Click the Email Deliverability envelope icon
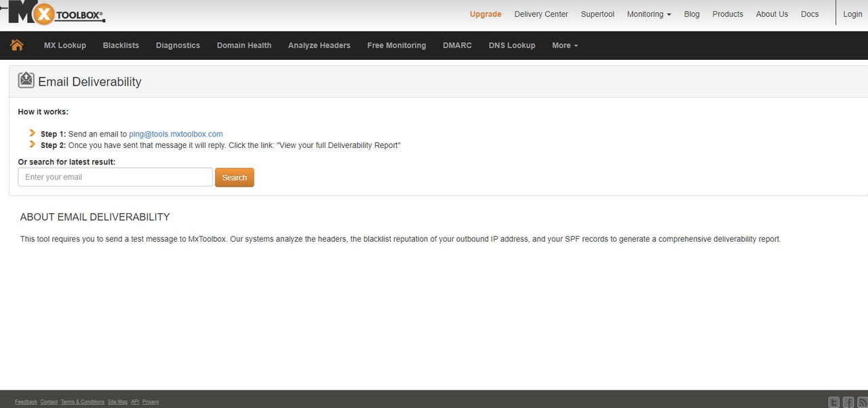Viewport: 868px width, 408px height. point(26,80)
